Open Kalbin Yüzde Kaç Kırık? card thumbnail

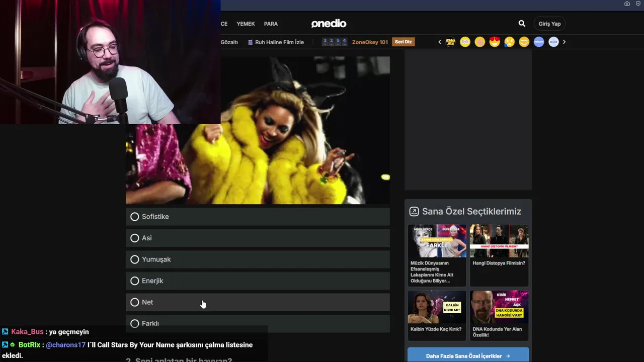[x=437, y=307]
